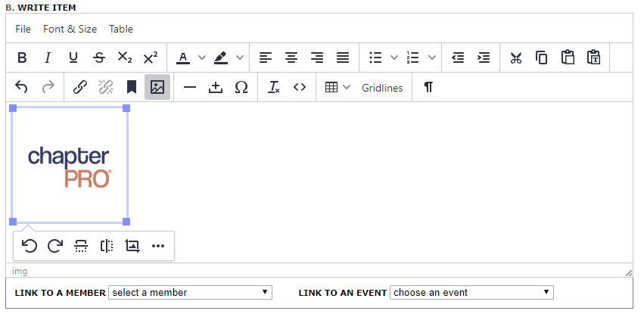Insert a special character (omega)
644x314 pixels.
point(241,88)
